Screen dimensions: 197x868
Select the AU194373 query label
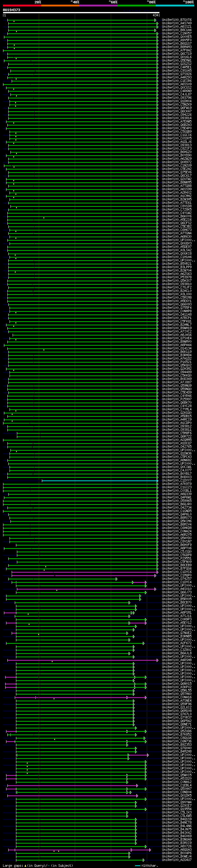pos(11,10)
